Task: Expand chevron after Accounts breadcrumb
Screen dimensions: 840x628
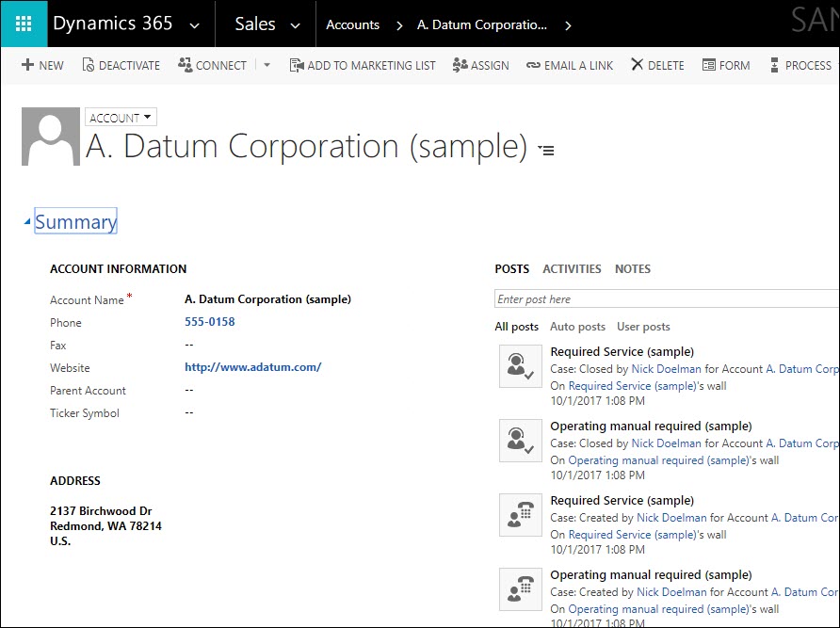Action: point(399,25)
